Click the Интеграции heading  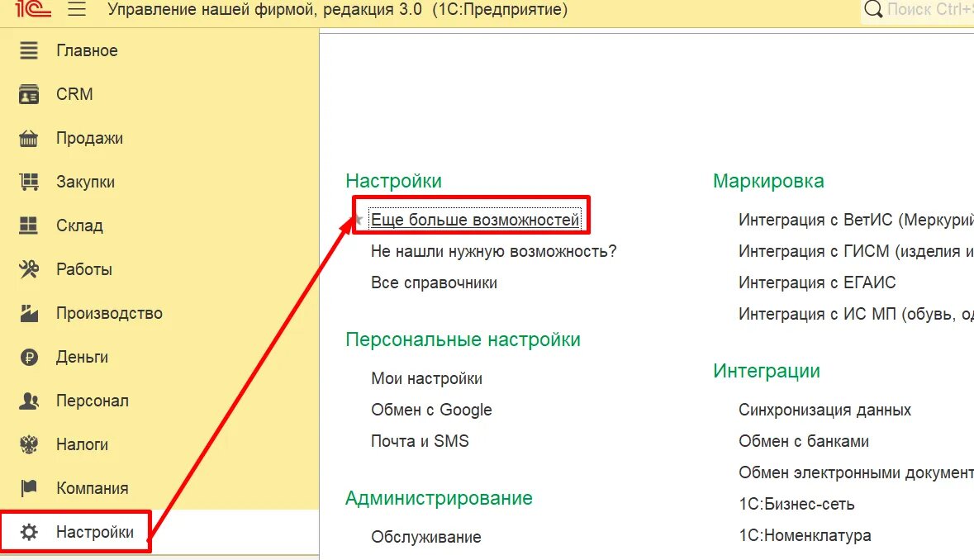(x=767, y=371)
